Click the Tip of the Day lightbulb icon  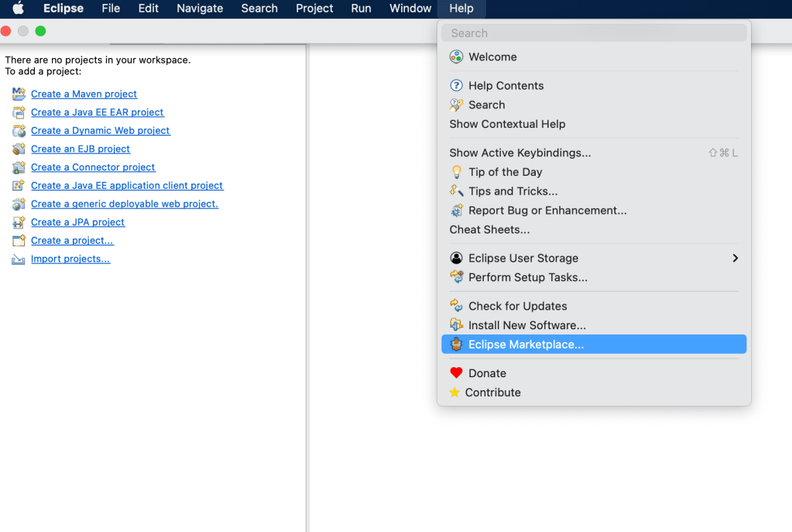point(457,172)
